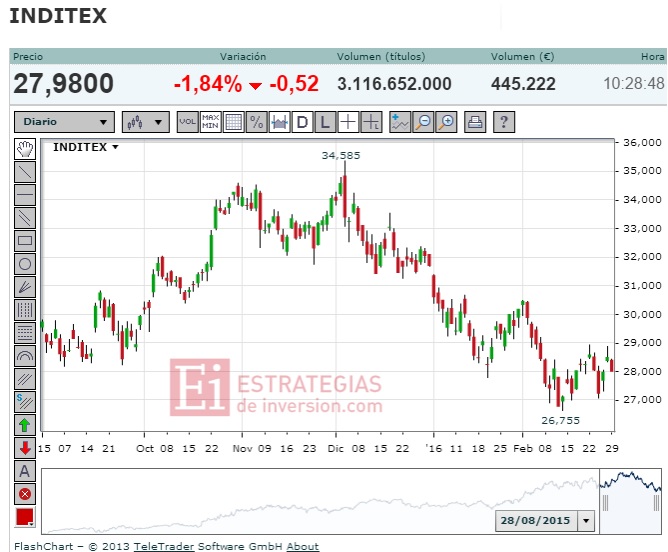Screen dimensions: 668x552
Task: Zoom out the chart
Action: pyautogui.click(x=423, y=122)
